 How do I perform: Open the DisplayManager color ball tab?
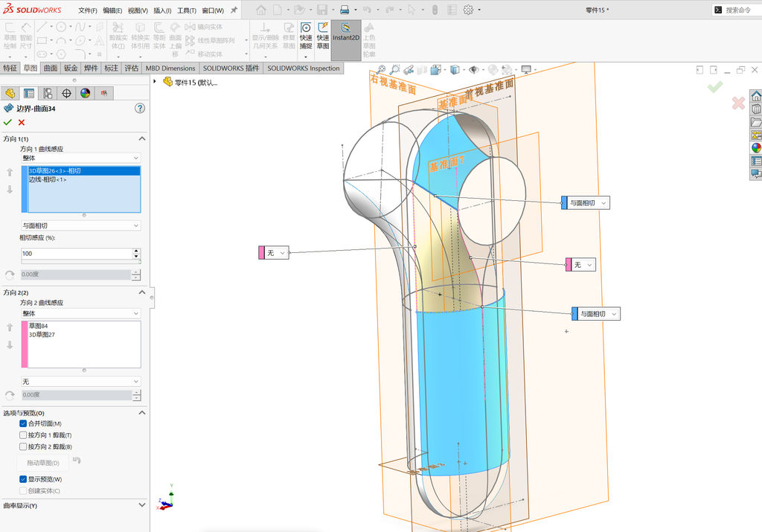point(86,93)
